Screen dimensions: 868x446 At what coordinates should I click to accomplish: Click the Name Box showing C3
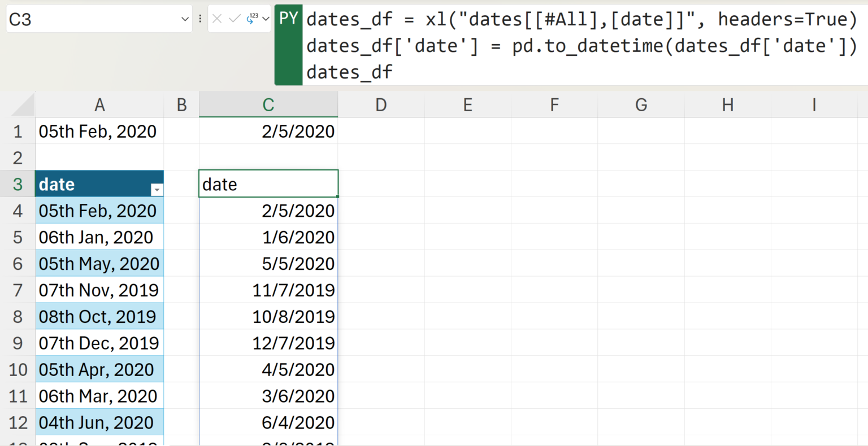point(90,19)
